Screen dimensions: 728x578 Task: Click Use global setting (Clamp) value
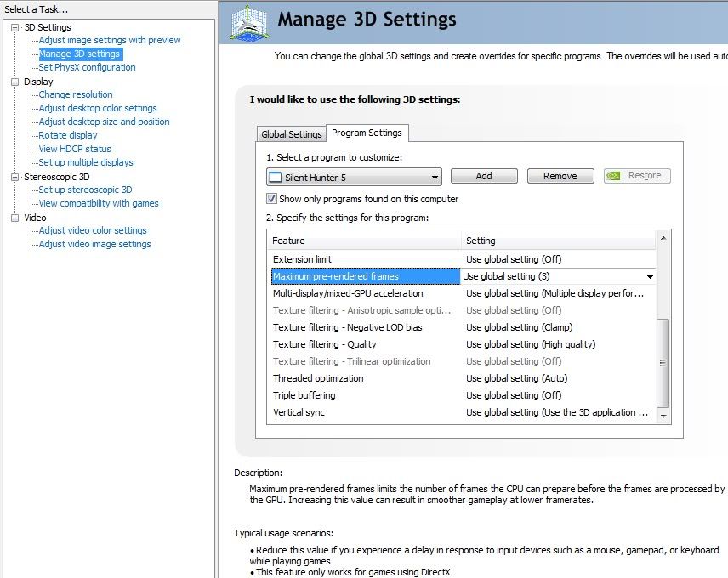tap(519, 327)
